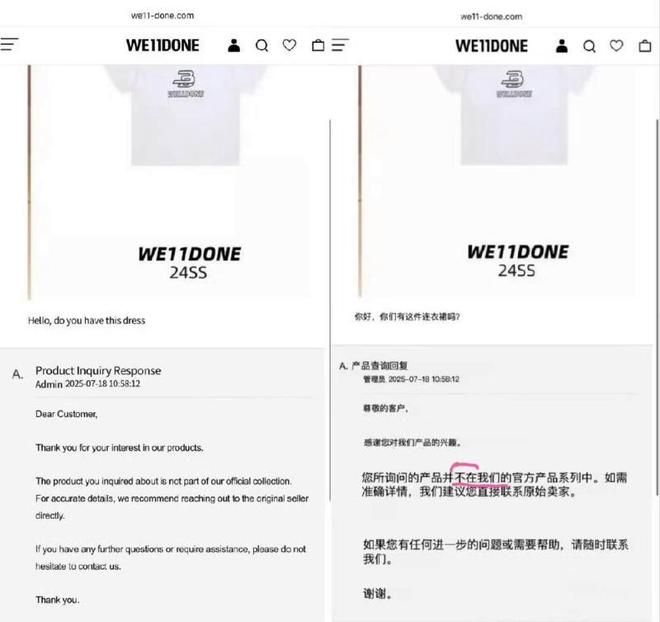Image resolution: width=660 pixels, height=622 pixels.
Task: Click 'Hello, do you have this dress' question
Action: coord(87,321)
